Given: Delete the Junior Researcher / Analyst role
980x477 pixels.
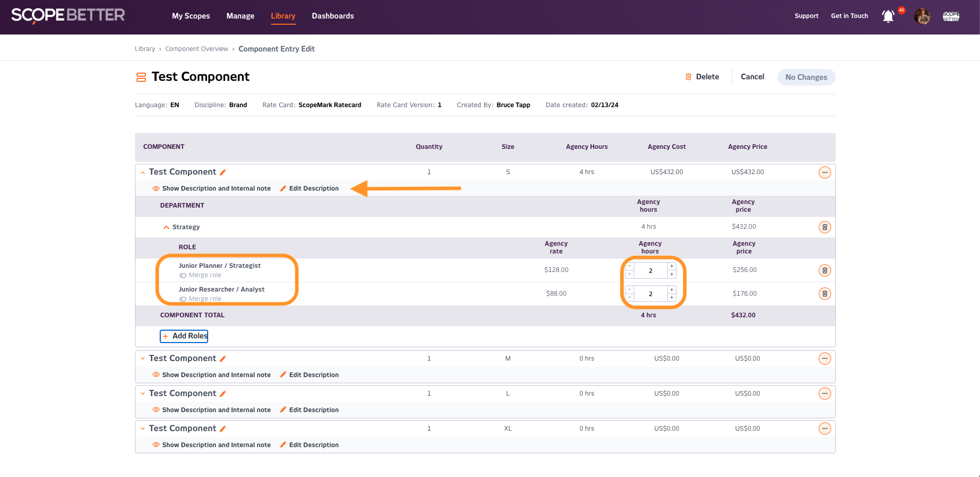Looking at the screenshot, I should coord(824,294).
